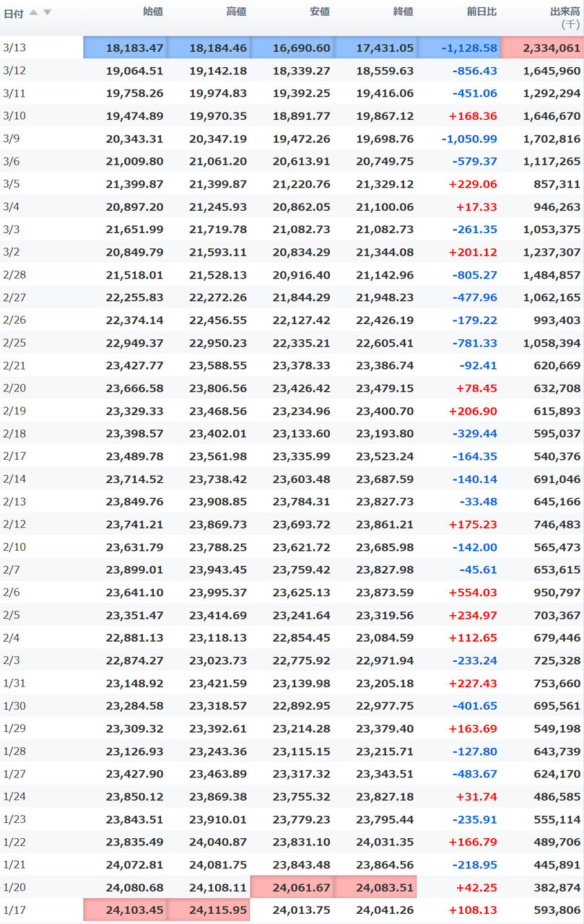Click the 前日比 column header

point(481,12)
